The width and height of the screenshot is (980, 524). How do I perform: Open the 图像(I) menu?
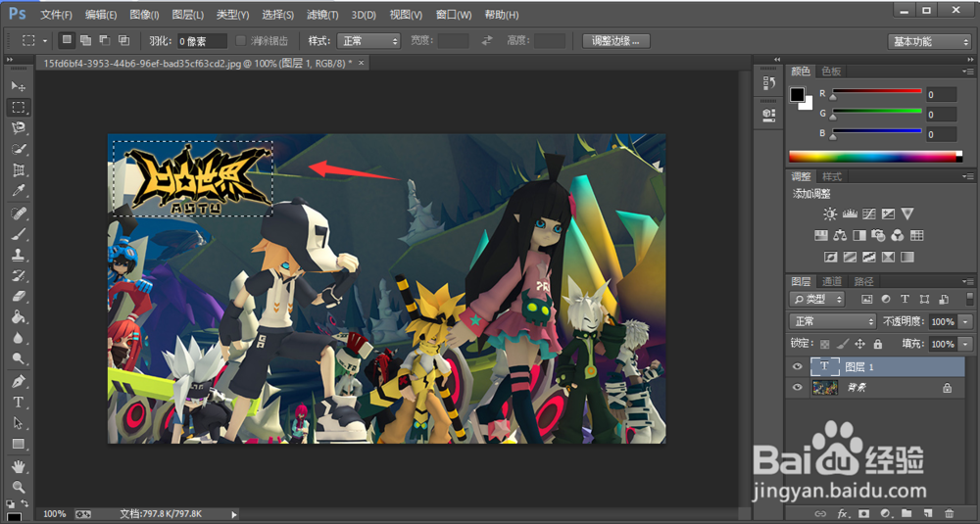coord(144,15)
